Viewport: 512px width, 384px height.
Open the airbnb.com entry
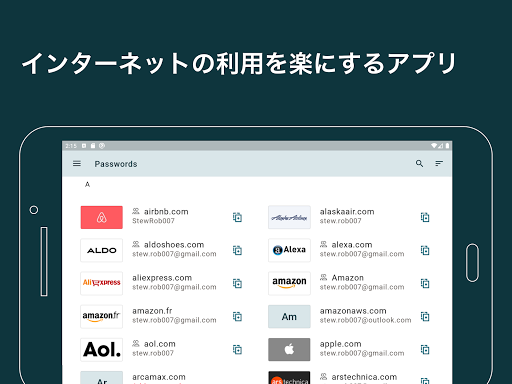tap(166, 212)
